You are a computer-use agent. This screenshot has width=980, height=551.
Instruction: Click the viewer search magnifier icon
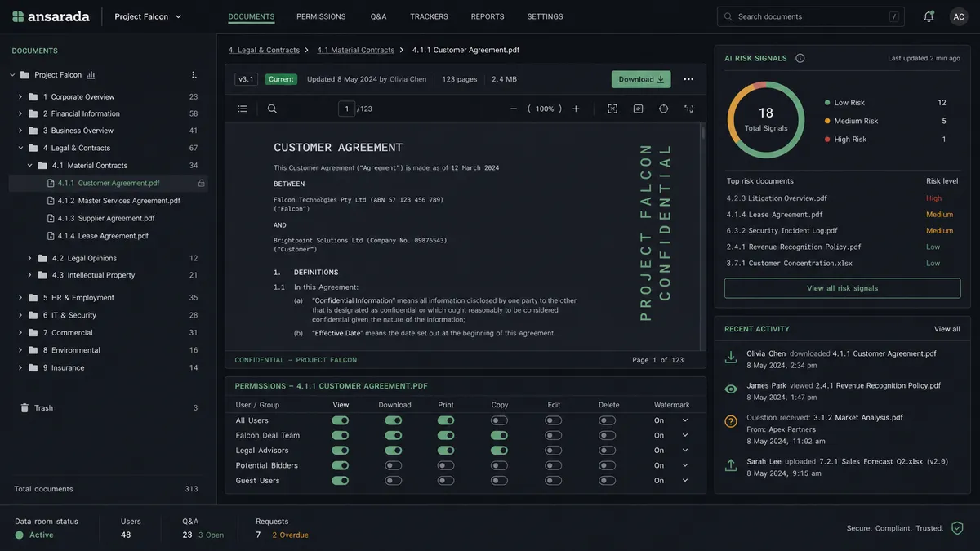tap(272, 109)
